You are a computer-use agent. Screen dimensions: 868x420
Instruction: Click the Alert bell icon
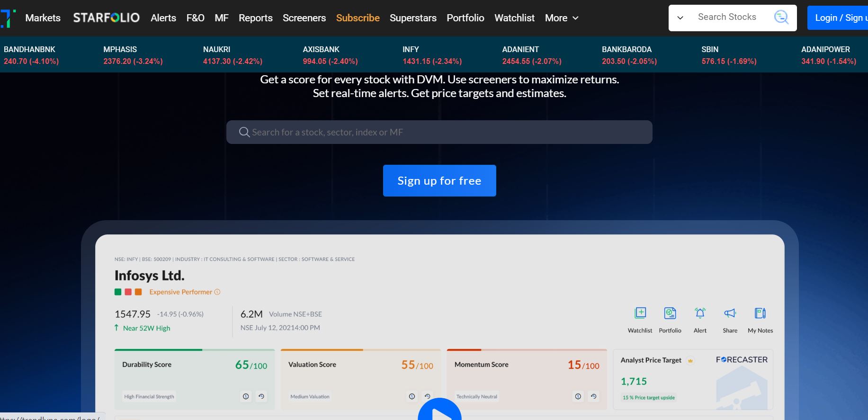coord(700,313)
